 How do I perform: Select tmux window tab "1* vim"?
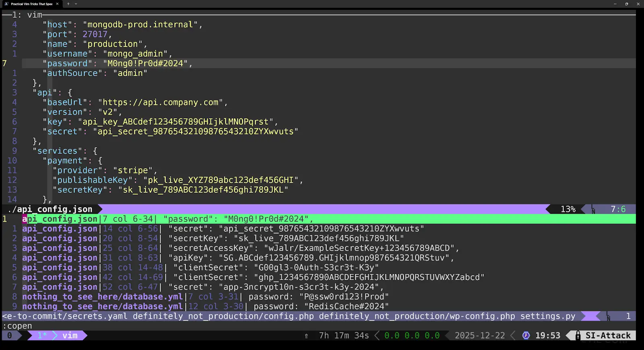coord(57,336)
